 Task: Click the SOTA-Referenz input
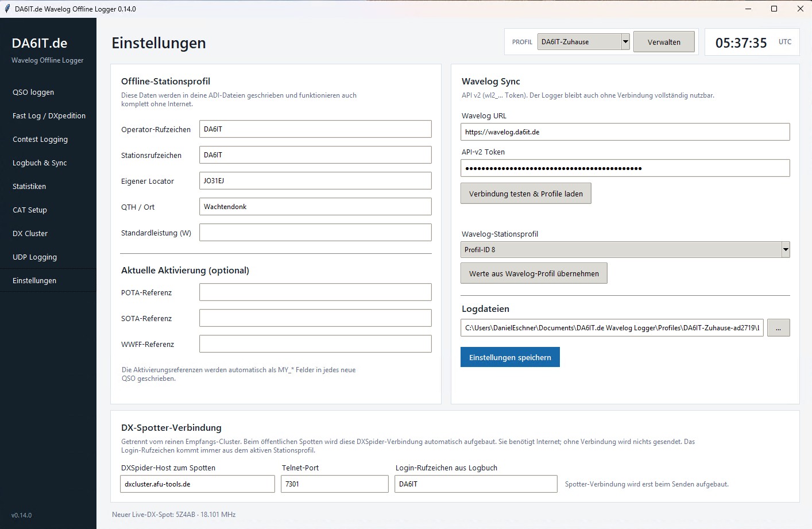(315, 318)
